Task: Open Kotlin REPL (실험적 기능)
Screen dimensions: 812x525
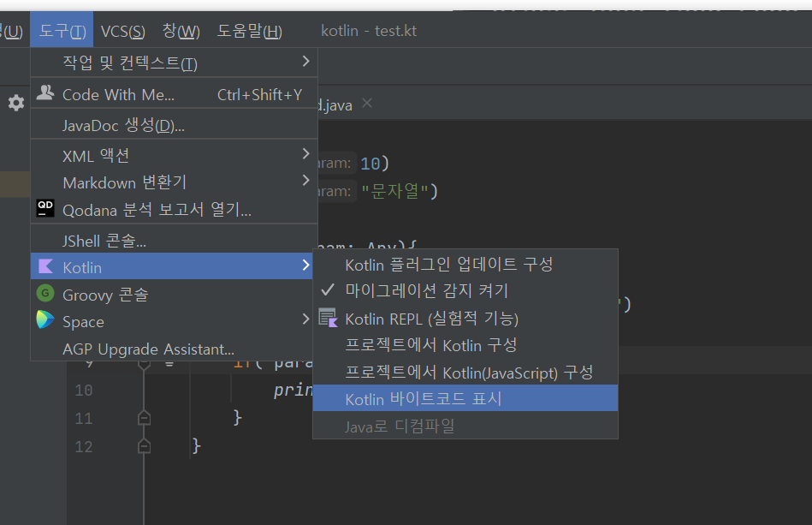Action: pos(465,319)
